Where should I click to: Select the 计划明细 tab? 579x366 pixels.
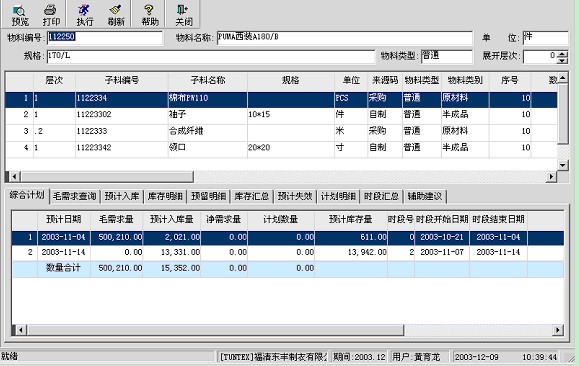[338, 196]
